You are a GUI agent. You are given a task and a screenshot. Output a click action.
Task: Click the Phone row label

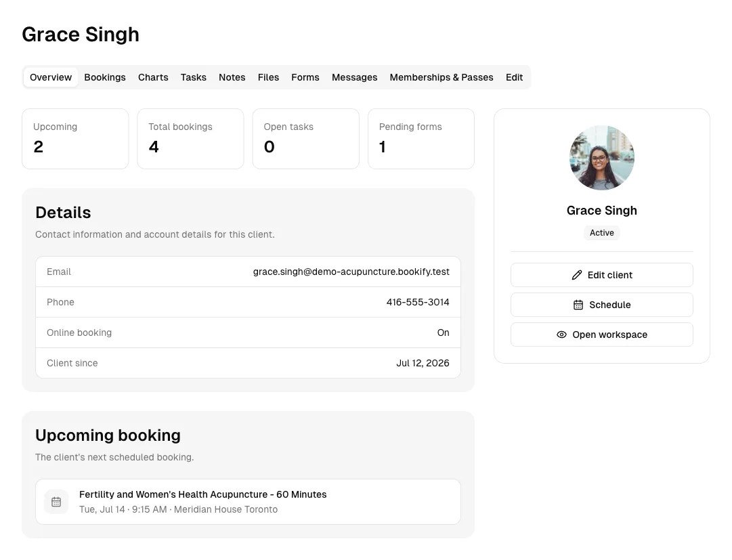(60, 302)
